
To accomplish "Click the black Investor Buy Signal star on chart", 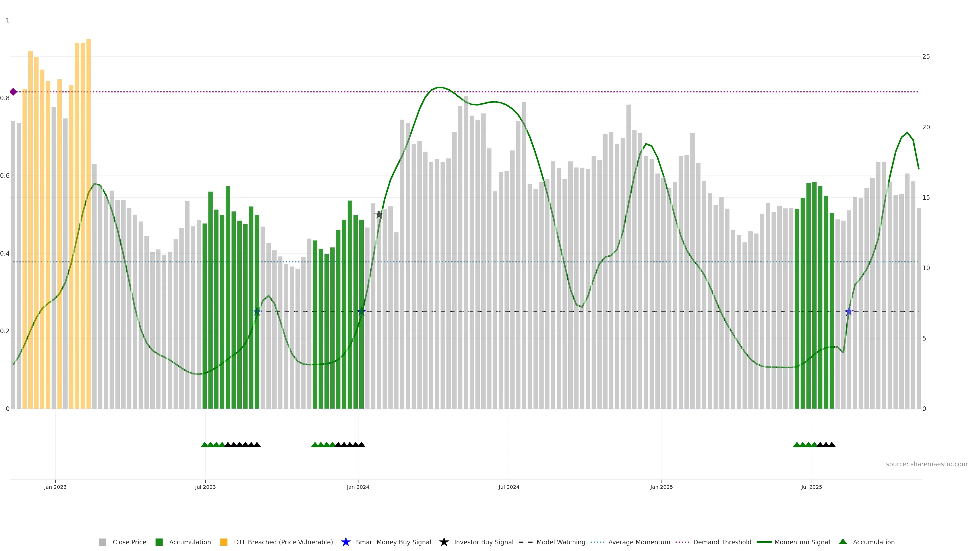I will pos(378,215).
